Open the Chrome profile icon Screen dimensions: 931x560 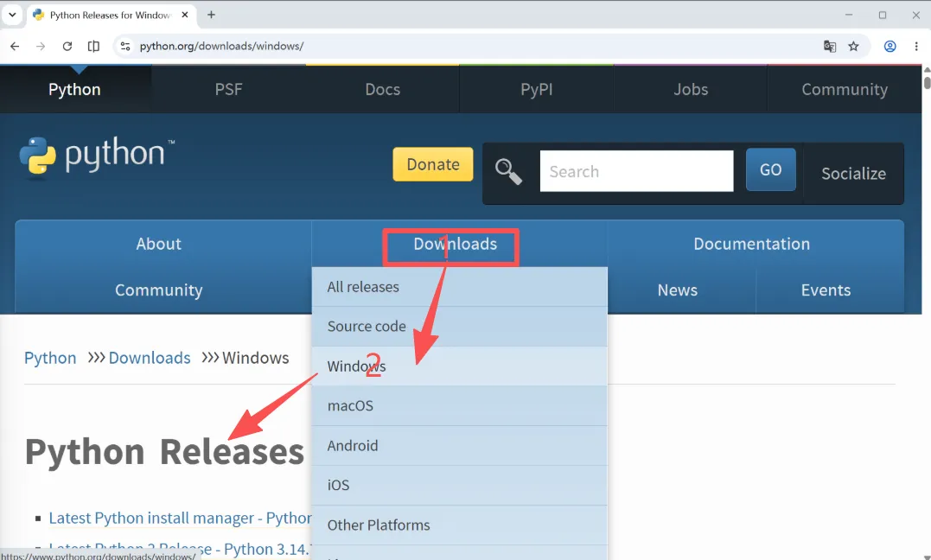[890, 47]
